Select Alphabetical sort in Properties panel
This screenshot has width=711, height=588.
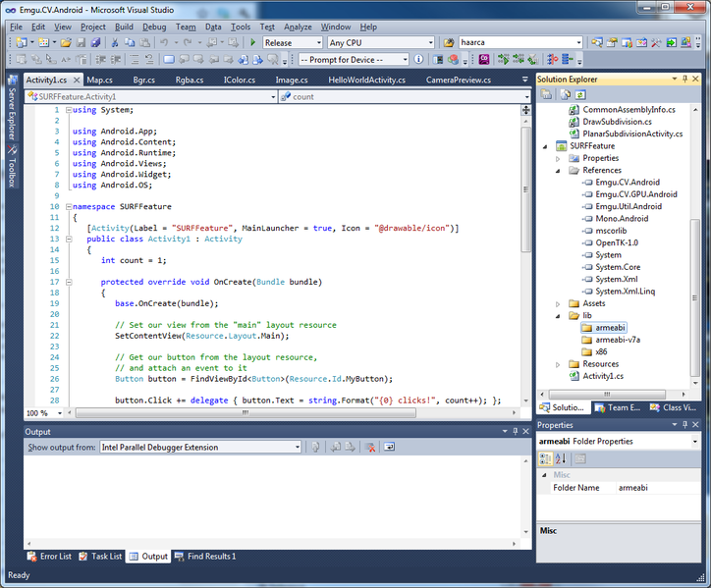click(561, 458)
